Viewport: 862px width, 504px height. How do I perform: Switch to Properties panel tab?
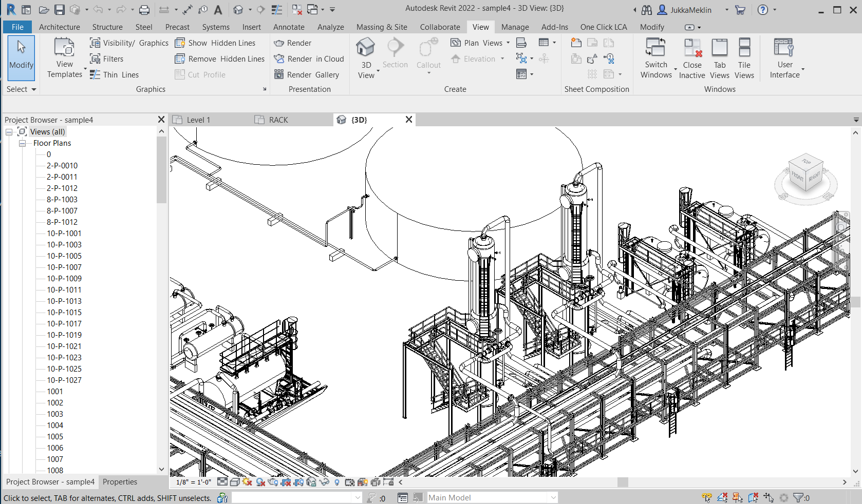coord(120,482)
